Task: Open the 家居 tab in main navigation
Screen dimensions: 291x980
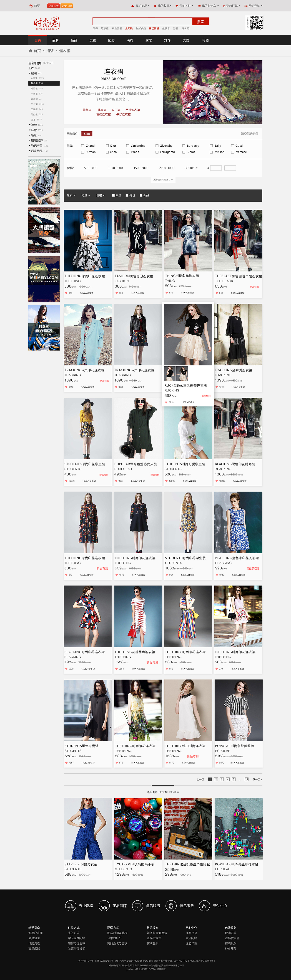Action: tap(148, 40)
